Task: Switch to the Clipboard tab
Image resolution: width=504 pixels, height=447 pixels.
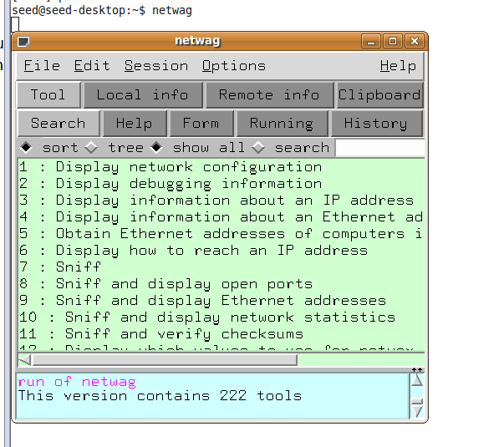Action: (379, 94)
